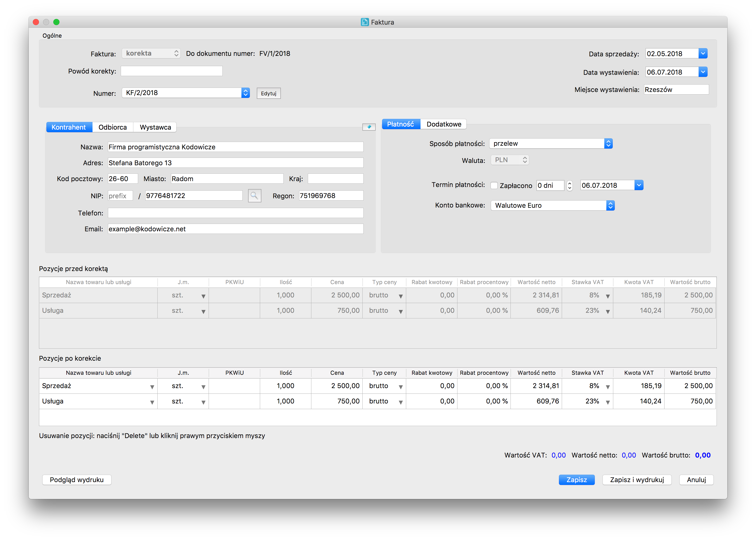Toggle the Zapłacono checkbox
The image size is (756, 540).
point(494,185)
